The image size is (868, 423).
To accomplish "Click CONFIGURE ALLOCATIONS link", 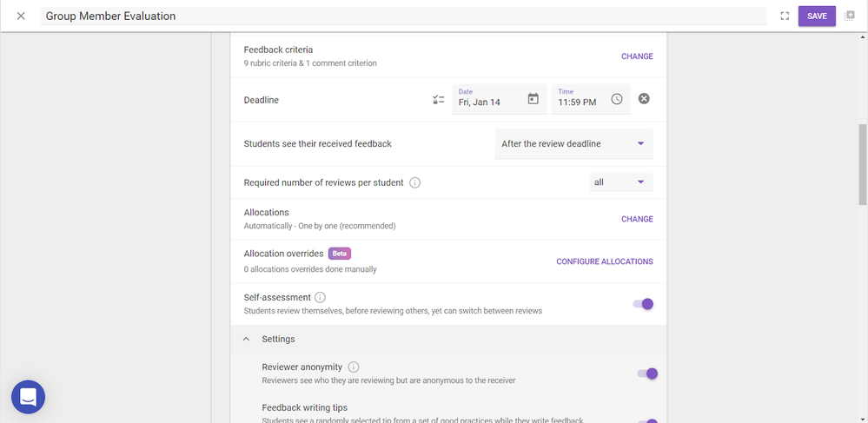I will tap(604, 261).
